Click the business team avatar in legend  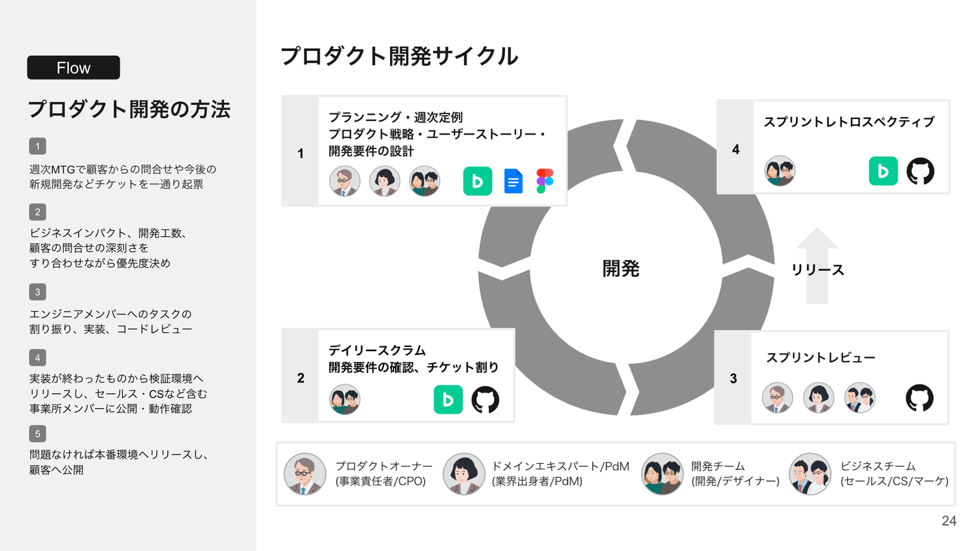810,474
